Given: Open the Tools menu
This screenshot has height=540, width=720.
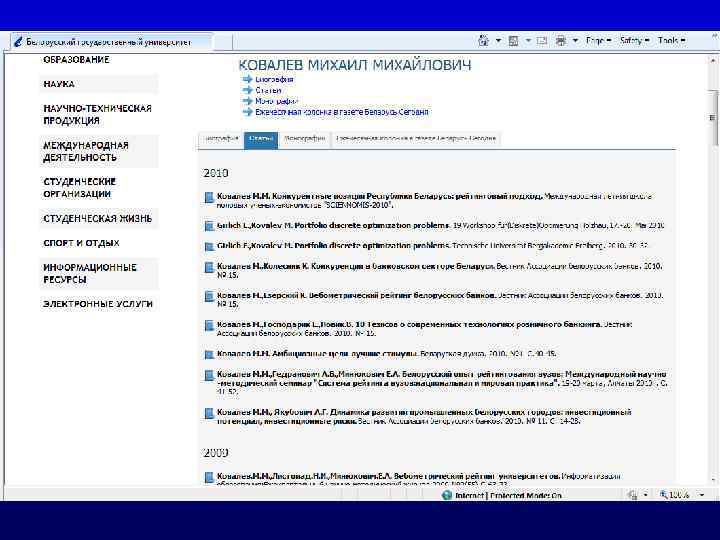Looking at the screenshot, I should click(671, 41).
